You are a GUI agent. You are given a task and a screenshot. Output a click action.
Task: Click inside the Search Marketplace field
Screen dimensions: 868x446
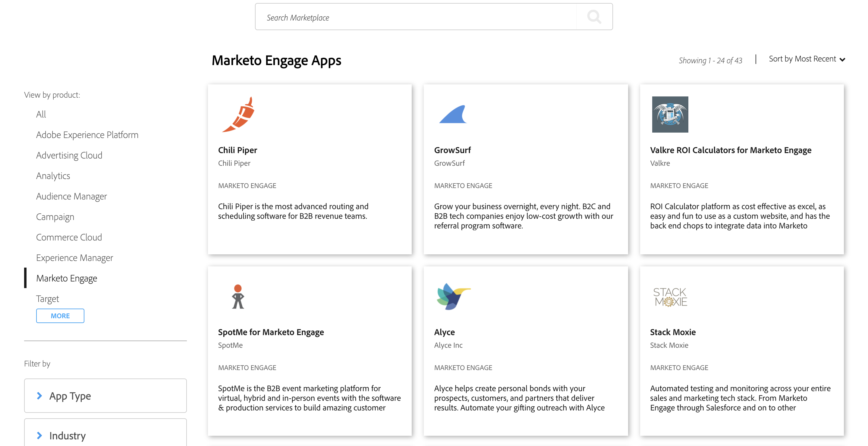coord(404,17)
